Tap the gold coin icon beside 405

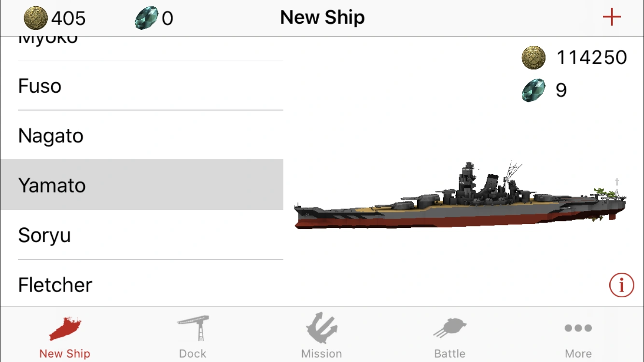tap(36, 18)
